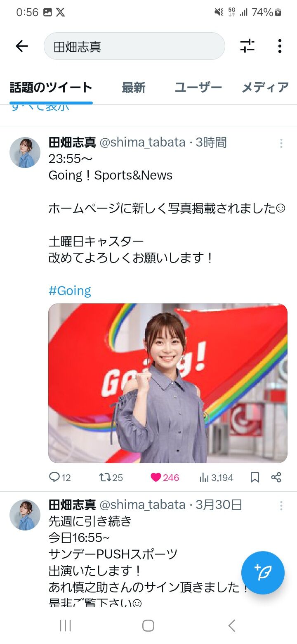Open more options for March 30 tweet
297x644 pixels.
tap(281, 505)
